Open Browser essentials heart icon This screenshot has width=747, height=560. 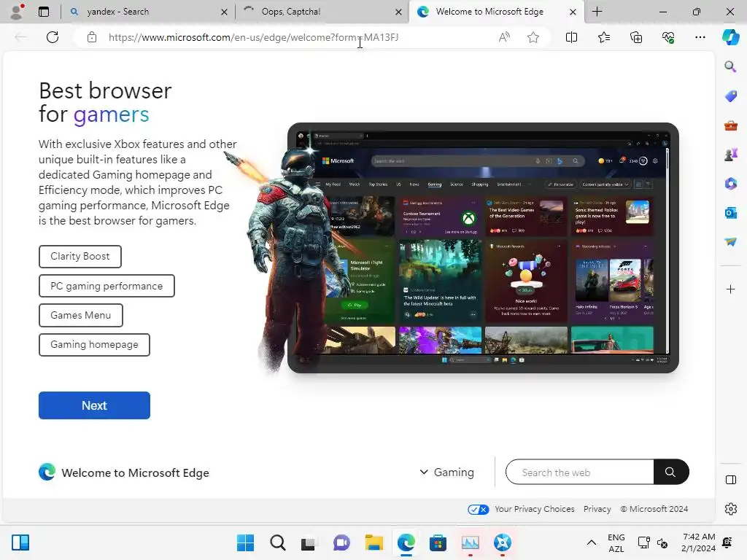coord(668,37)
